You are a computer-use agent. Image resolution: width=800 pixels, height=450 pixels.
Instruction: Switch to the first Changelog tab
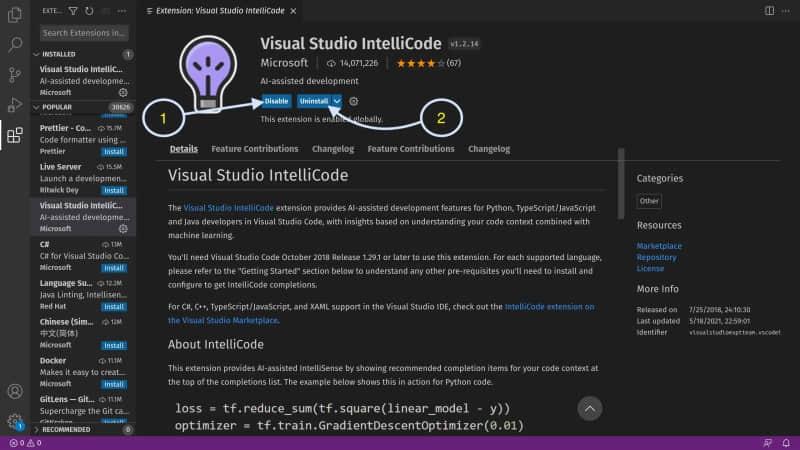point(333,149)
